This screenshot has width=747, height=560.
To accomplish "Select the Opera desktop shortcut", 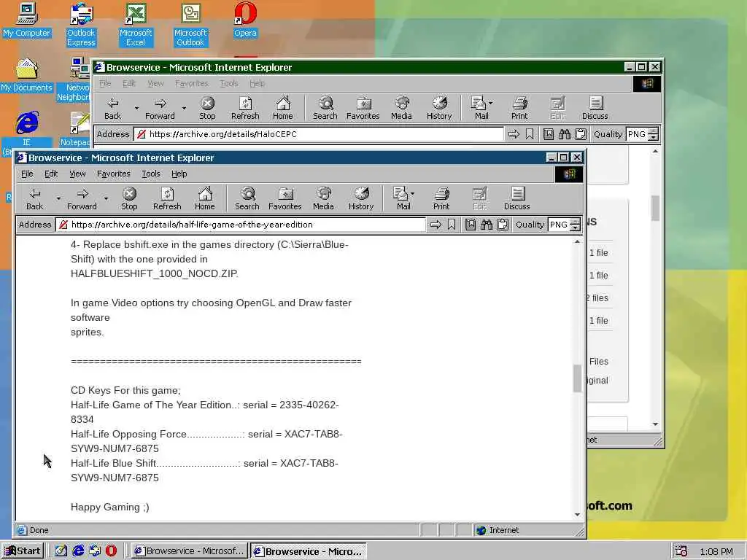I will (245, 20).
